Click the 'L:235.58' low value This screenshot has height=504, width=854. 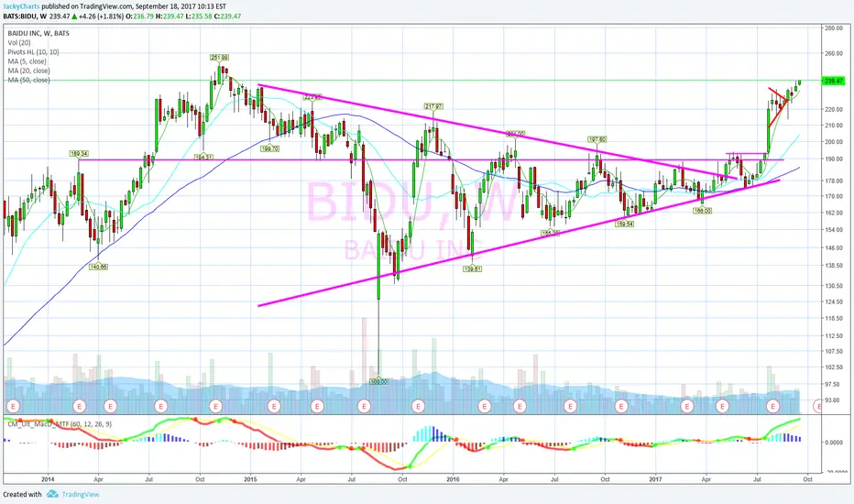click(198, 16)
